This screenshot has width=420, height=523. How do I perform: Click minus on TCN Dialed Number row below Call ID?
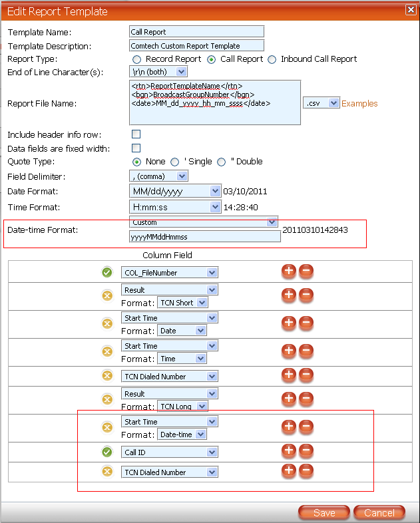(x=306, y=470)
